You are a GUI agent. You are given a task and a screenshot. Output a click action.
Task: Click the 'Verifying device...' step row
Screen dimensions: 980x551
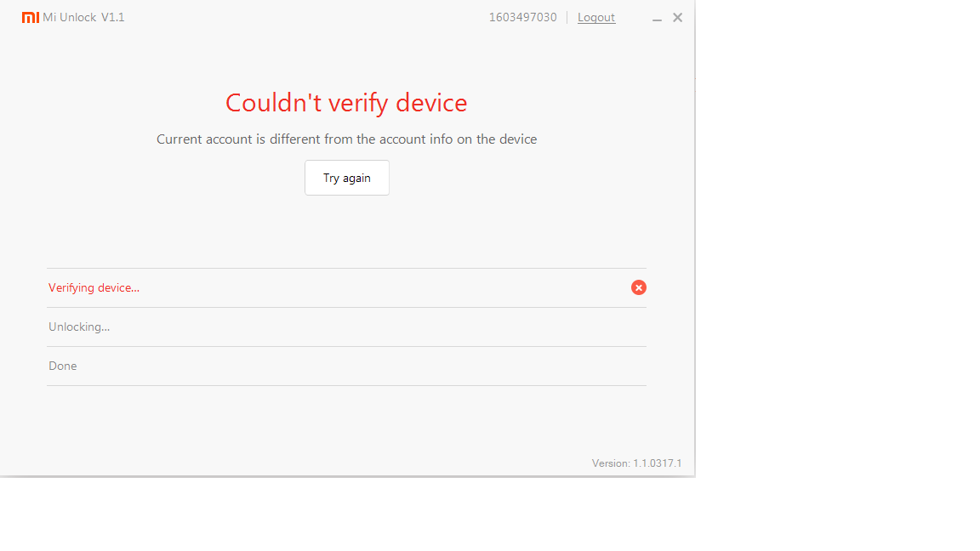point(346,288)
